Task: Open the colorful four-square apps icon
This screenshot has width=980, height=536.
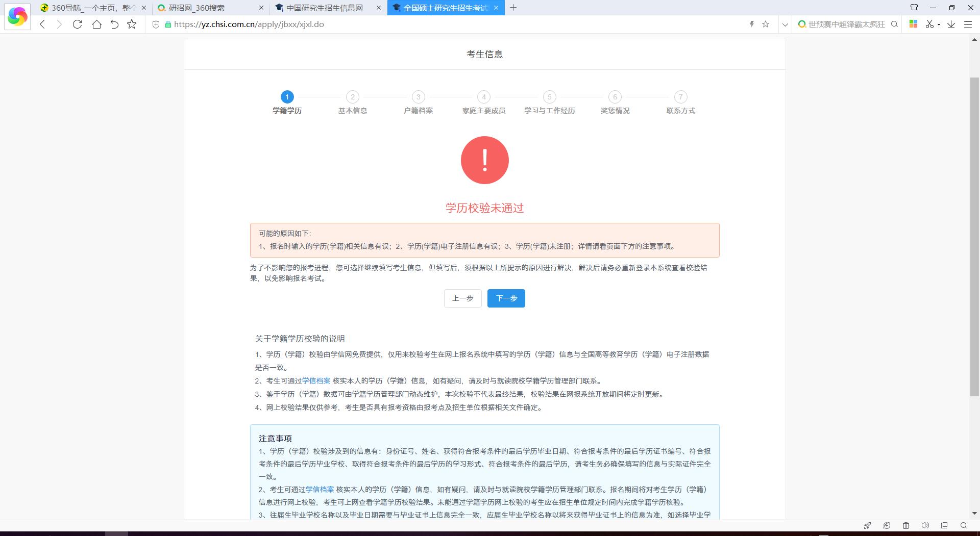Action: point(913,24)
